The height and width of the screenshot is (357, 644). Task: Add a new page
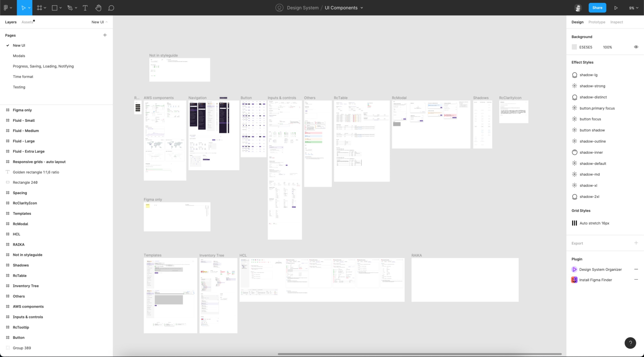click(105, 35)
